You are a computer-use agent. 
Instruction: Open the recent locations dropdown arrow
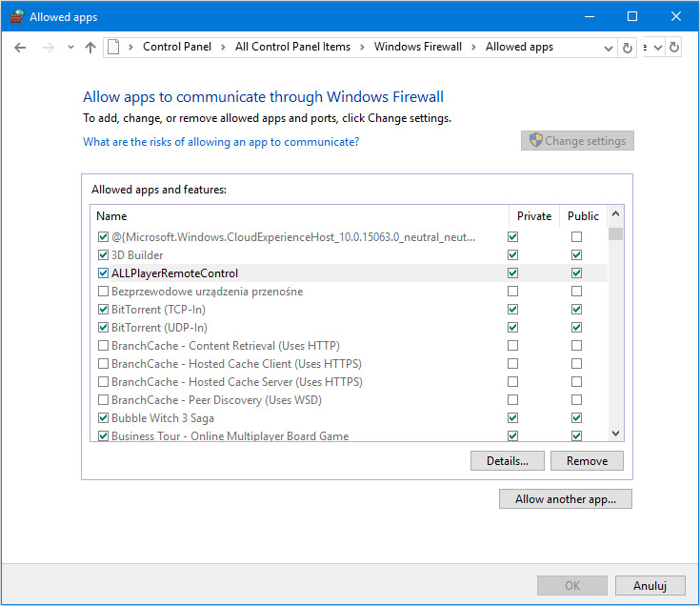70,47
